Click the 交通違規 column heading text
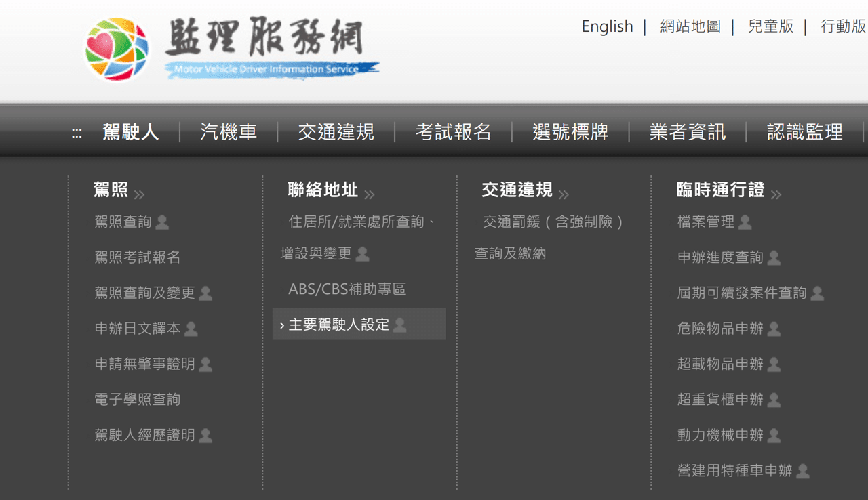Screen dimensions: 868x500 517,190
